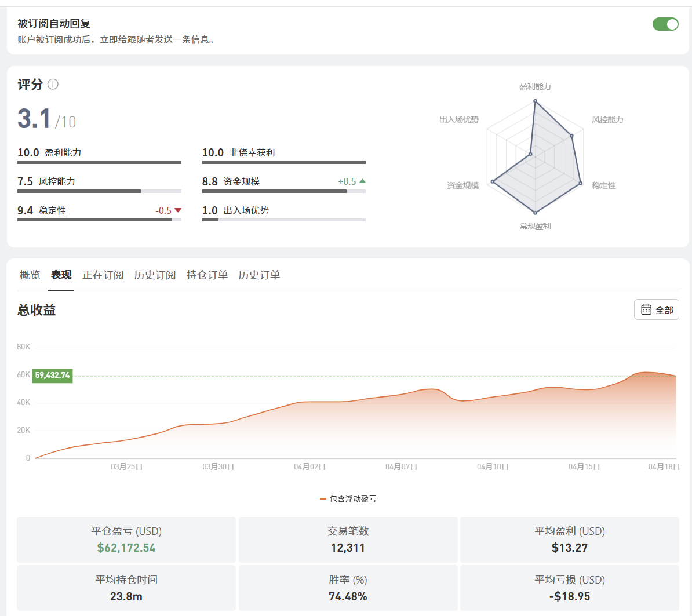Click the green up arrow by 资金规模
This screenshot has width=692, height=616.
[x=363, y=181]
